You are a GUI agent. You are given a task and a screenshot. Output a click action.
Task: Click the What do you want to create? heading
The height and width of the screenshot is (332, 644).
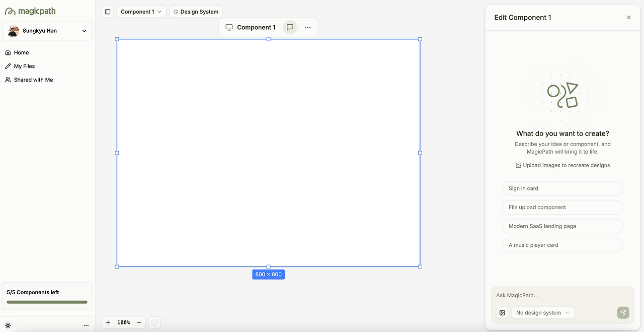tap(562, 134)
